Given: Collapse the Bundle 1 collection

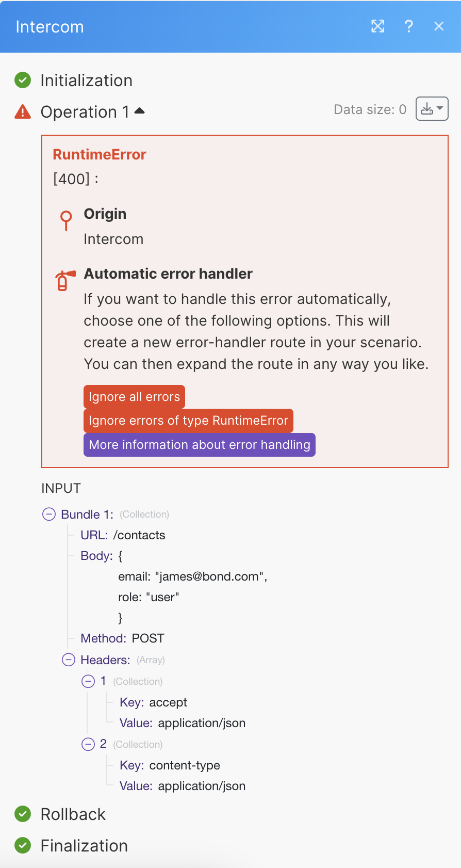Looking at the screenshot, I should pyautogui.click(x=49, y=514).
